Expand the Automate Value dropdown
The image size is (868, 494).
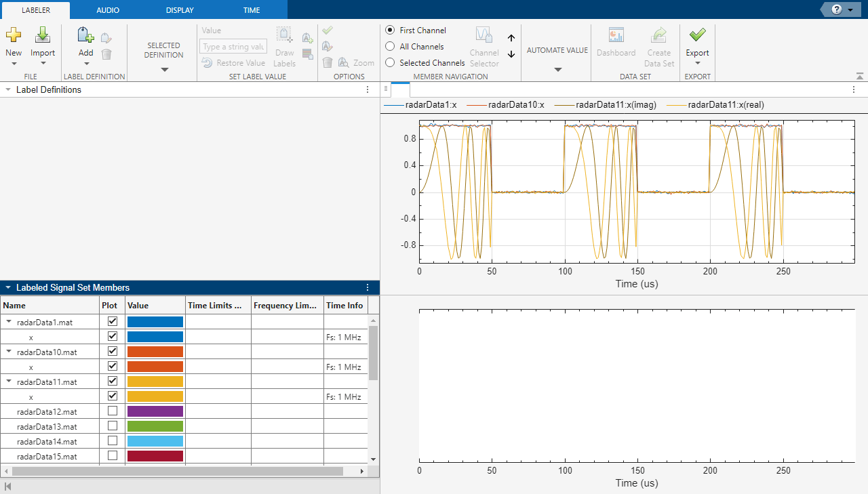point(557,70)
